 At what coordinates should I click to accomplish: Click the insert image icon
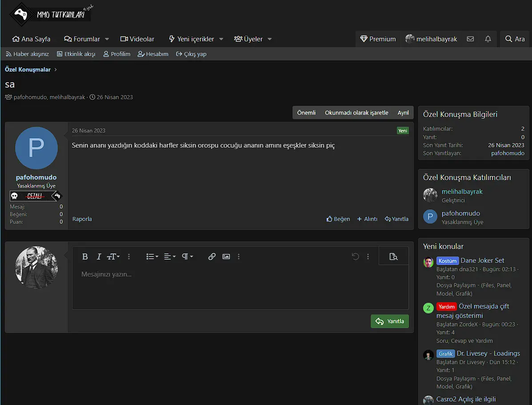(226, 257)
